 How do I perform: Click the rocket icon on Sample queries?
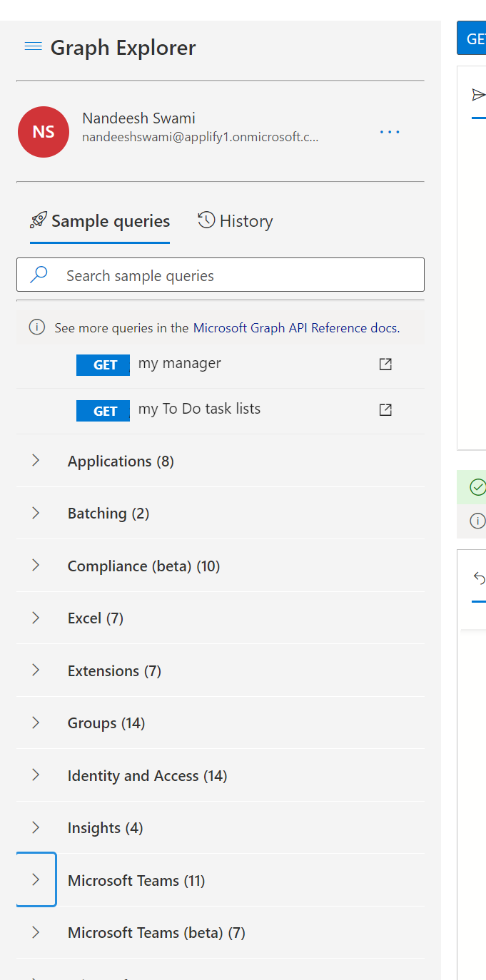[39, 220]
